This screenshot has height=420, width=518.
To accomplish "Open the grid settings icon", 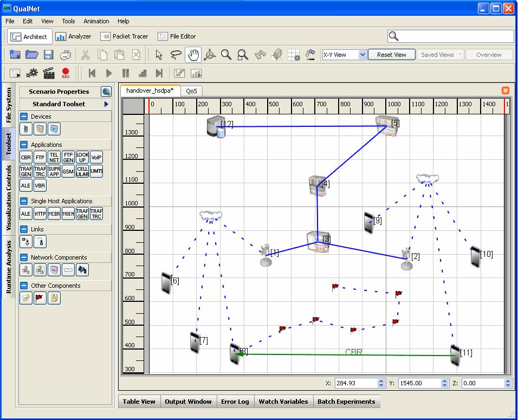I will [293, 55].
